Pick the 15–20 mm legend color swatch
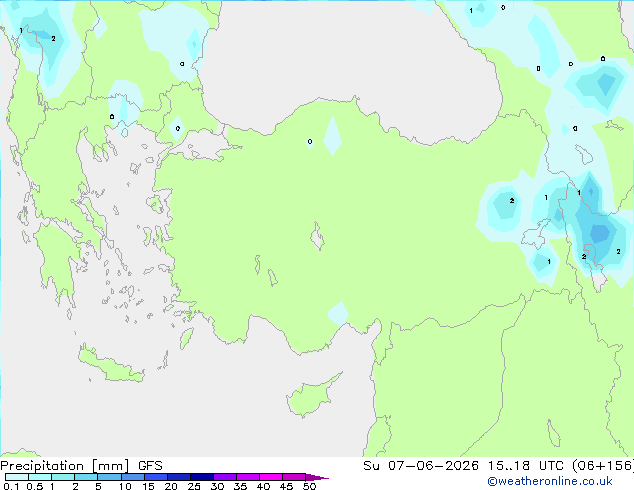This screenshot has width=634, height=490. pos(155,477)
